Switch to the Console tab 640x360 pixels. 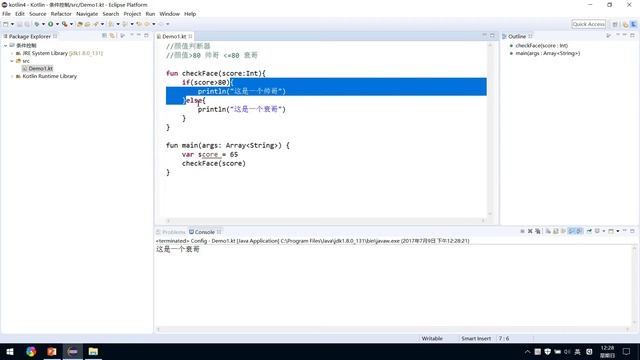[x=205, y=232]
